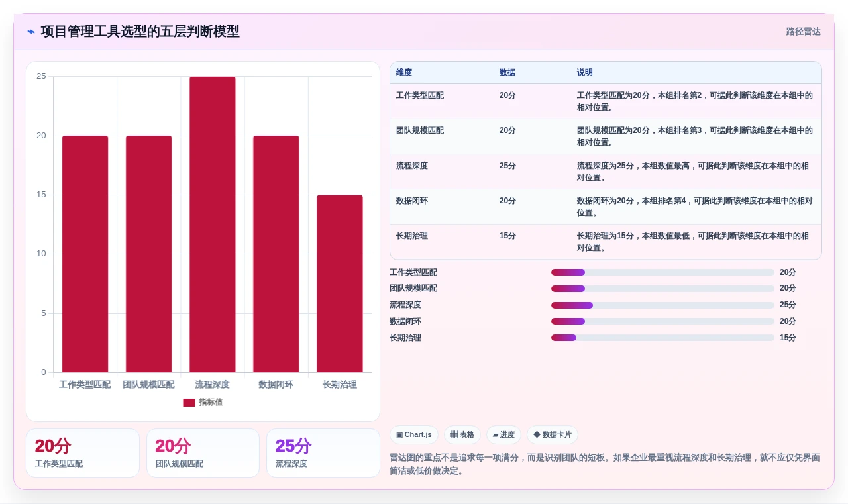848x504 pixels.
Task: Click the lightning icon beside the title
Action: [x=31, y=32]
